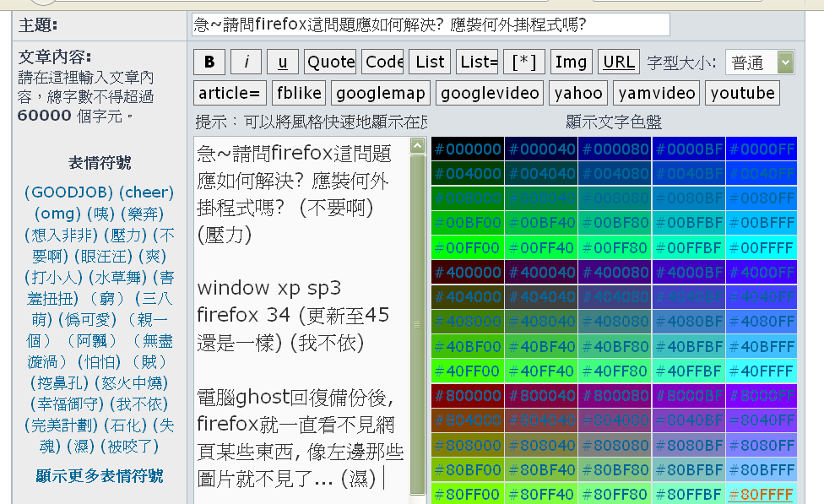
Task: Click the article= tag button
Action: tap(230, 93)
